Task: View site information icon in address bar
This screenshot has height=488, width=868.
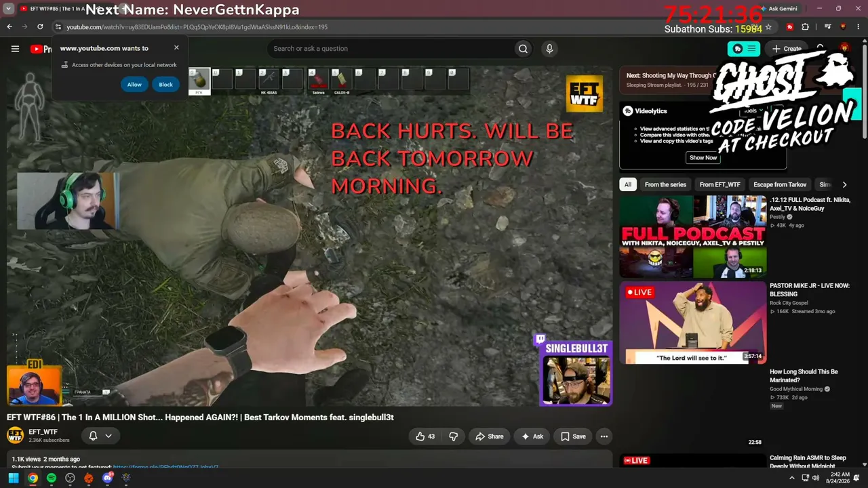Action: pyautogui.click(x=58, y=27)
